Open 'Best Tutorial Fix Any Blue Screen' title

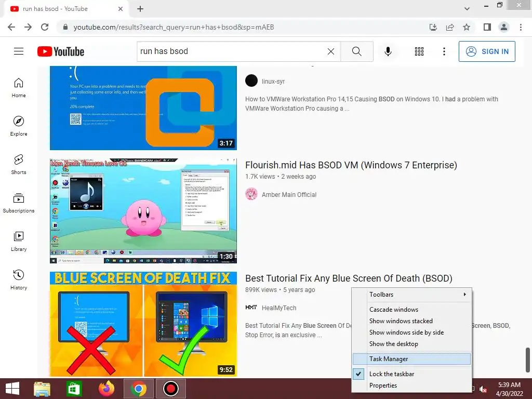point(349,278)
